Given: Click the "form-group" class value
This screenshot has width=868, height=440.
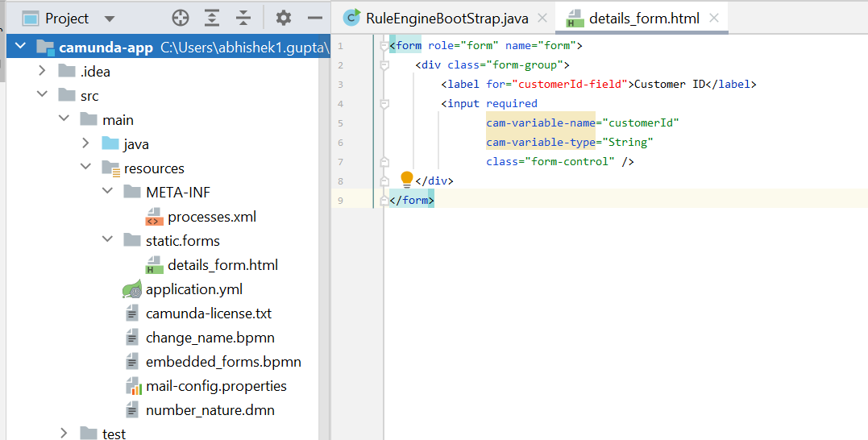Looking at the screenshot, I should point(525,64).
